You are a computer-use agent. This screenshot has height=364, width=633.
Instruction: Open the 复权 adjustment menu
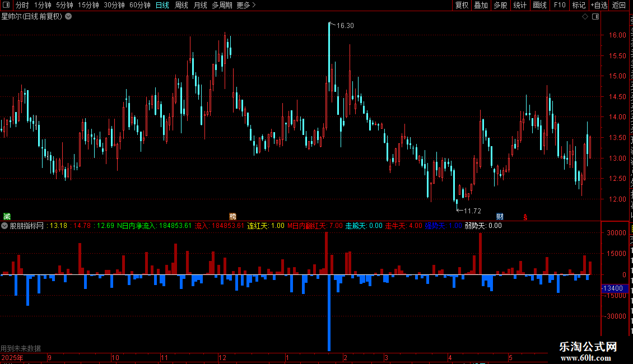pos(462,5)
